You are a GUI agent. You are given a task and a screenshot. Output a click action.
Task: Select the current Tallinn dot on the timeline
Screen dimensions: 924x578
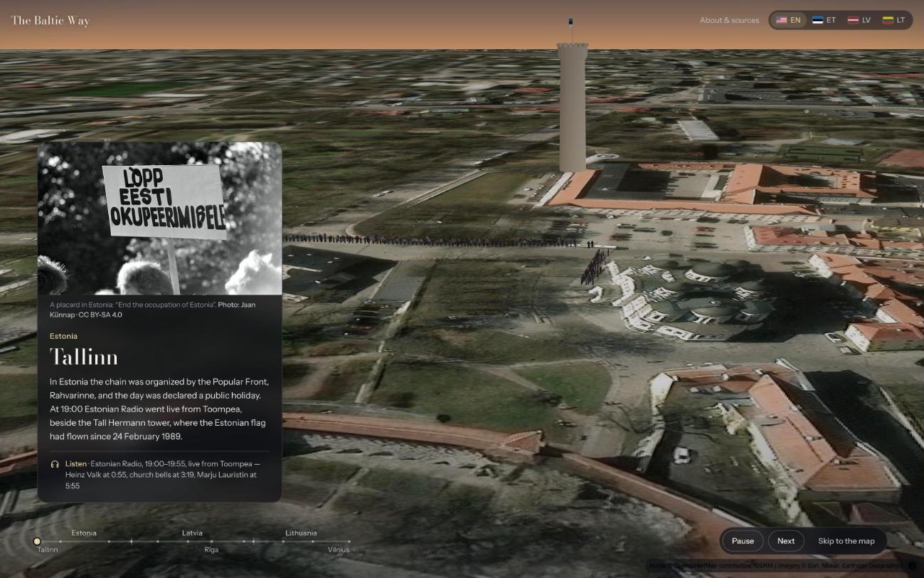click(37, 542)
